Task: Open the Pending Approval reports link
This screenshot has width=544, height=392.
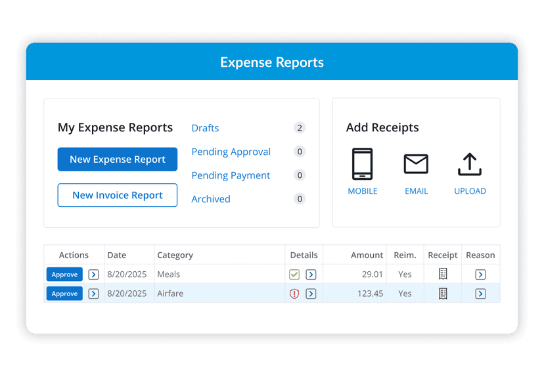Action: click(231, 152)
